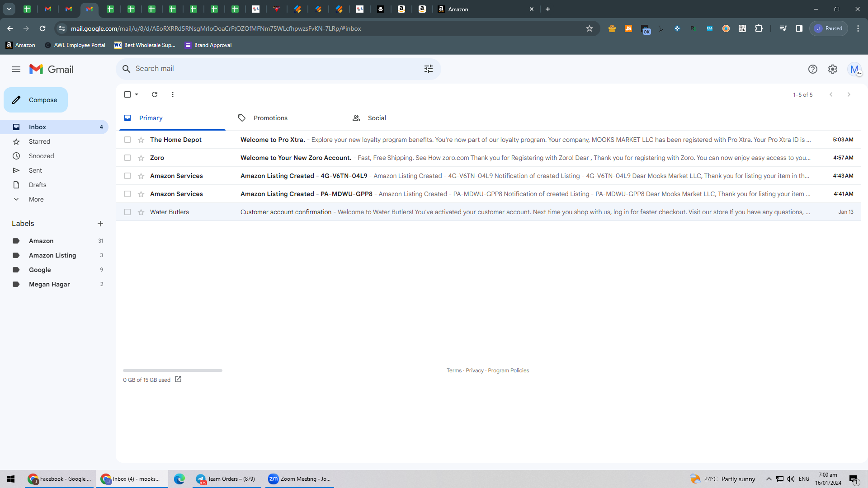Open the notification center icon
Viewport: 868px width, 488px height.
pyautogui.click(x=854, y=479)
